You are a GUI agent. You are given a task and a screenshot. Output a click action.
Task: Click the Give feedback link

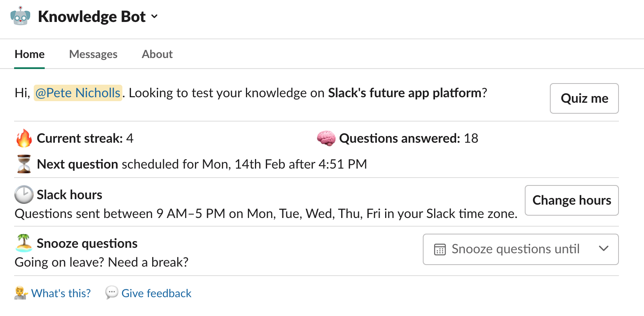pos(156,293)
